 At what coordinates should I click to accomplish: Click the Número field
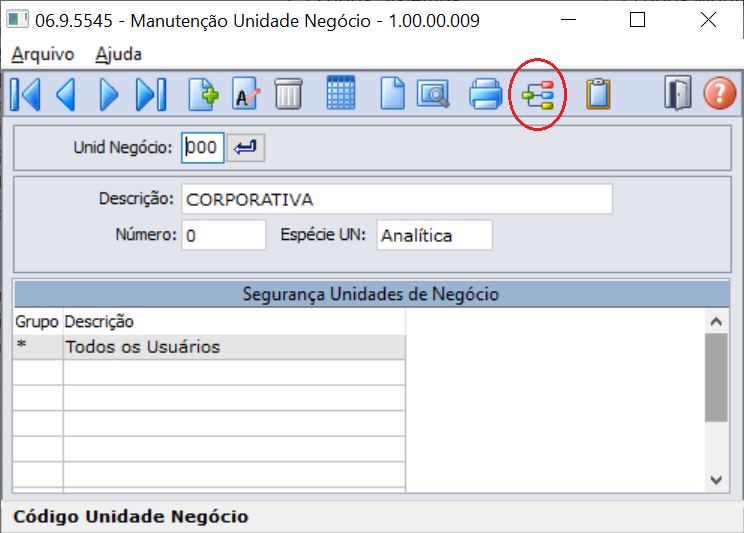223,235
